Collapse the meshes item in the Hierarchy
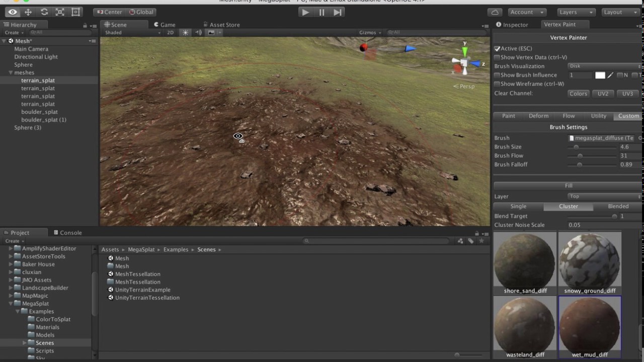Image resolution: width=644 pixels, height=362 pixels. click(x=11, y=72)
